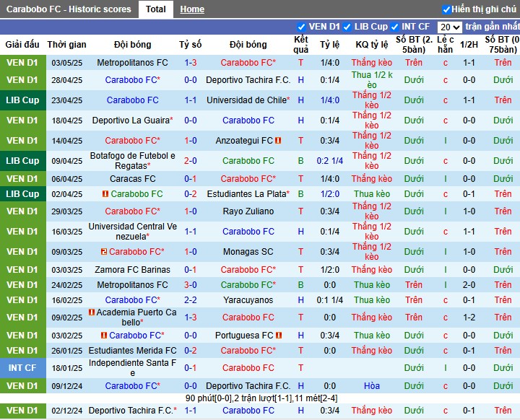Click the INT CF league cell

22,368
